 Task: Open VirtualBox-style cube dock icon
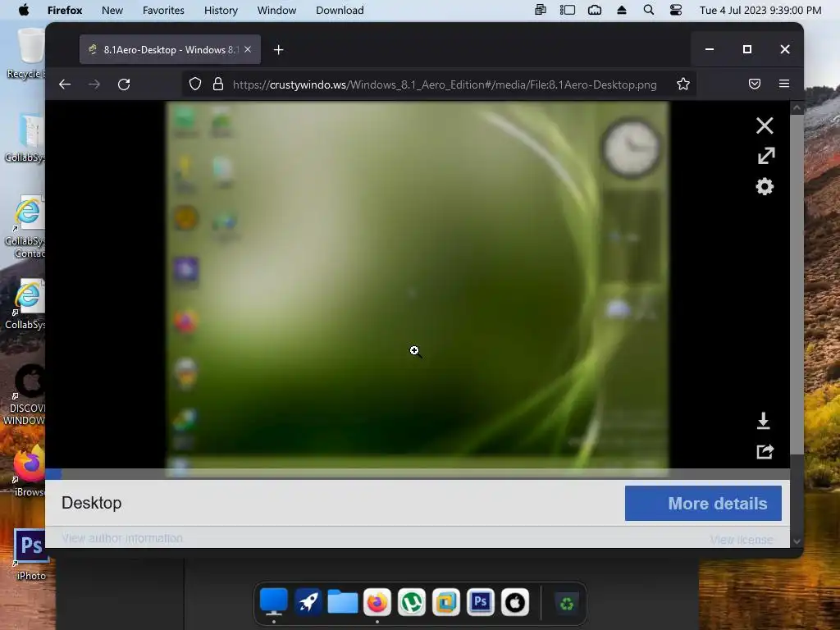[446, 602]
